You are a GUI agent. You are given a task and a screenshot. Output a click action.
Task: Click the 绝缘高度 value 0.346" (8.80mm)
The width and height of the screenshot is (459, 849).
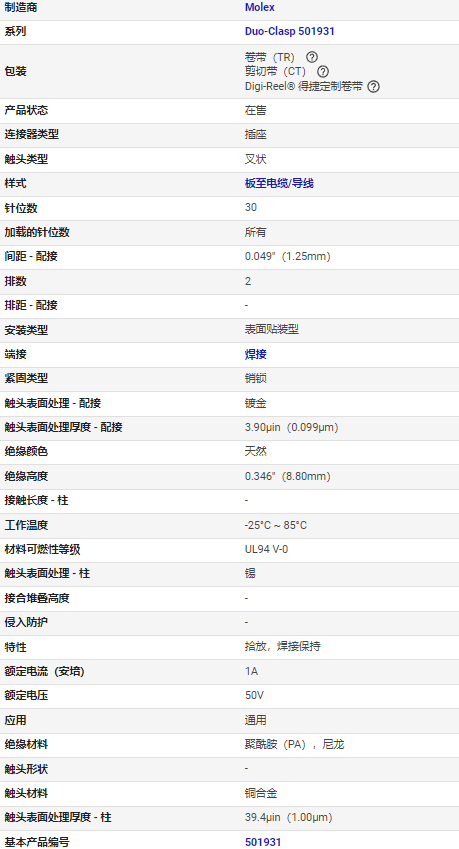(287, 476)
